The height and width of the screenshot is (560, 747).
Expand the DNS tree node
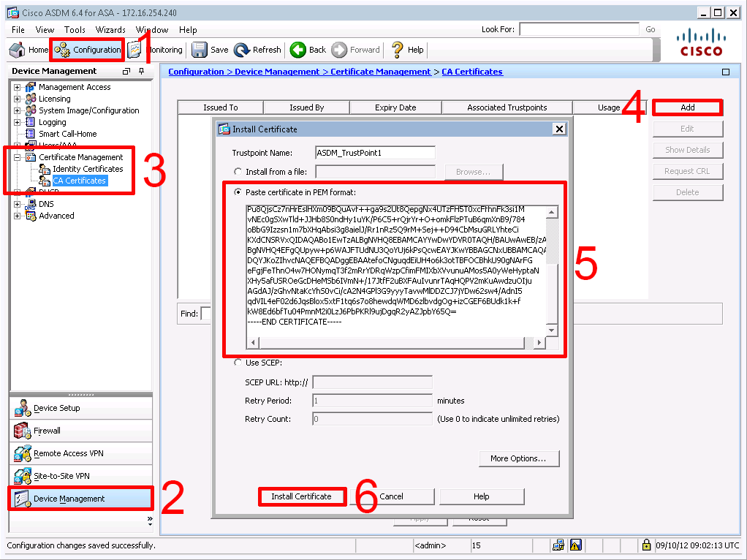click(x=17, y=205)
